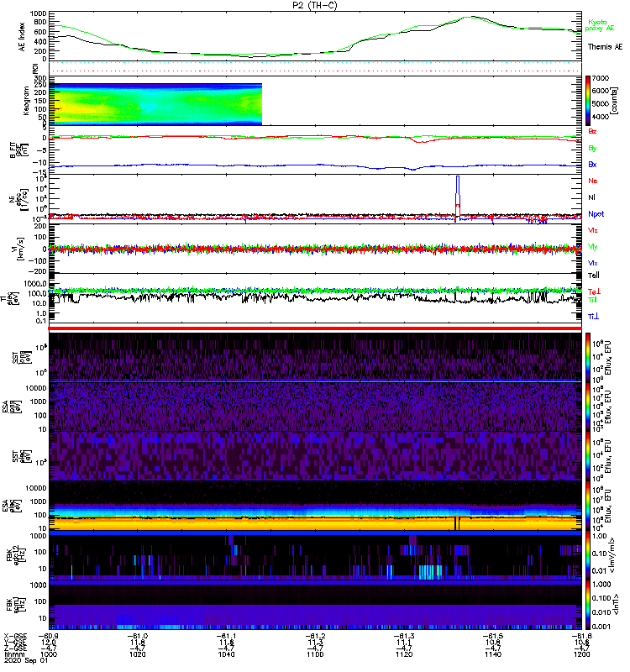This screenshot has height=672, width=630.
Task: Click the Vi [km/s] axis label
Action: coord(21,249)
